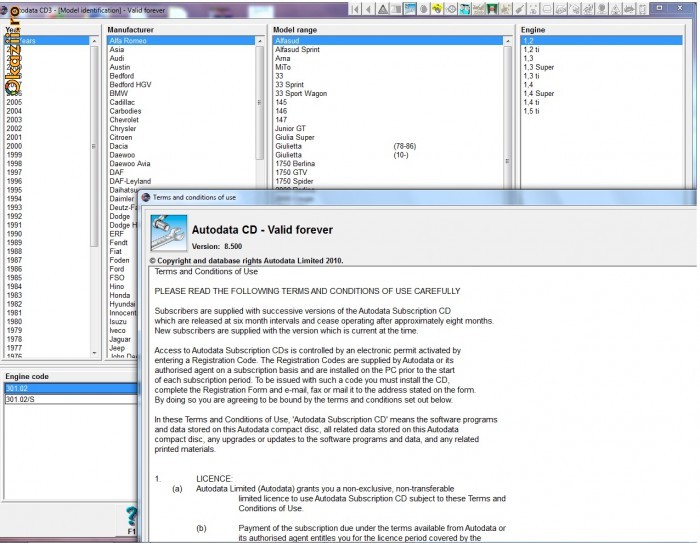700x543 pixels.
Task: Click the warning triangle toolbar icon
Action: point(383,8)
